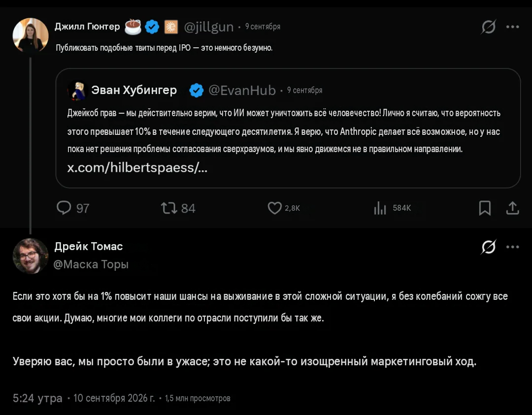532x415 pixels.
Task: Click the @jillgun username handle
Action: point(209,27)
